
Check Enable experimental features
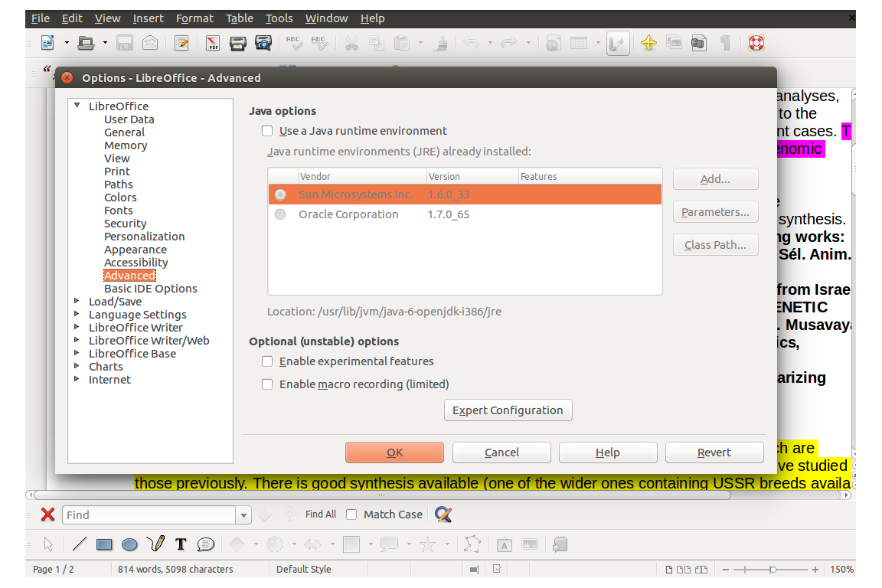267,361
